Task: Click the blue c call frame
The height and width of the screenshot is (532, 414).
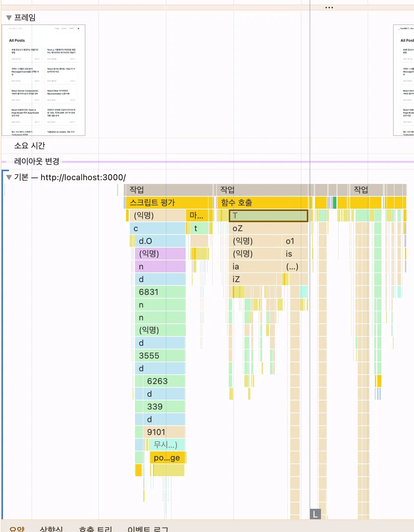Action: pyautogui.click(x=157, y=228)
